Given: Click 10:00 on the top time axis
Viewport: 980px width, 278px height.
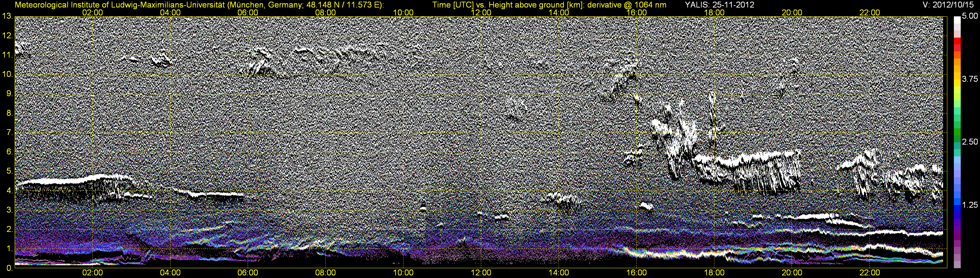Looking at the screenshot, I should point(403,12).
